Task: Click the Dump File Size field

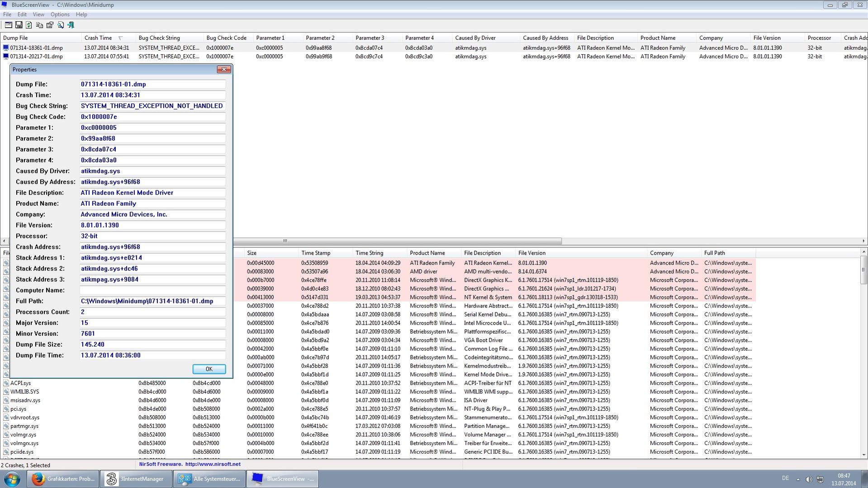Action: coord(152,345)
